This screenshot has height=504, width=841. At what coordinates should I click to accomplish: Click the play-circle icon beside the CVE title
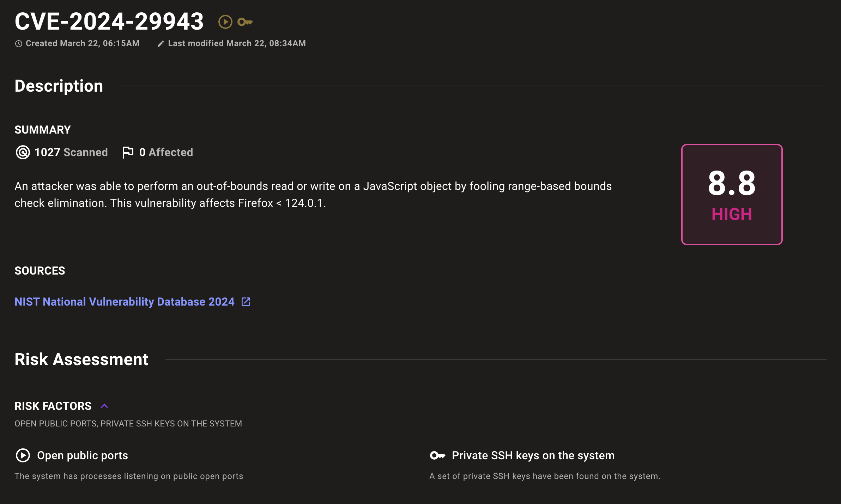click(x=225, y=22)
